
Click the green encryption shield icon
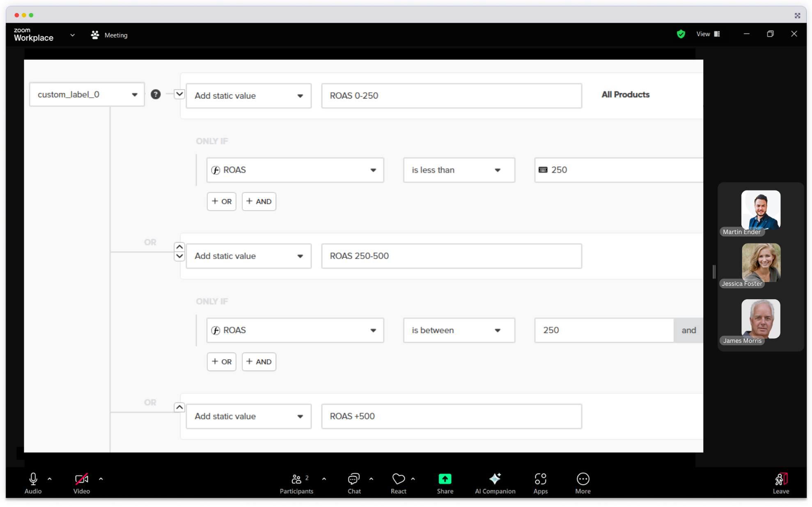tap(681, 34)
